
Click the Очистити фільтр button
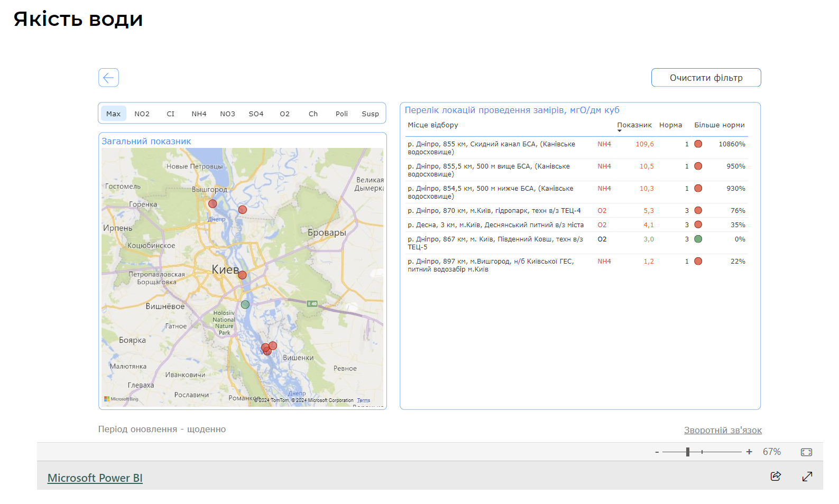click(706, 78)
